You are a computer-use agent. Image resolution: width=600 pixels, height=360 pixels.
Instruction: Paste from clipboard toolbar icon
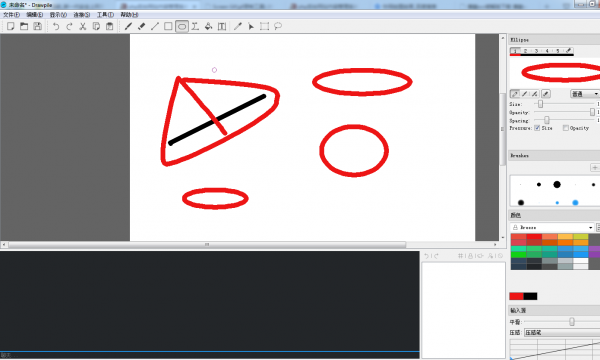tap(109, 26)
